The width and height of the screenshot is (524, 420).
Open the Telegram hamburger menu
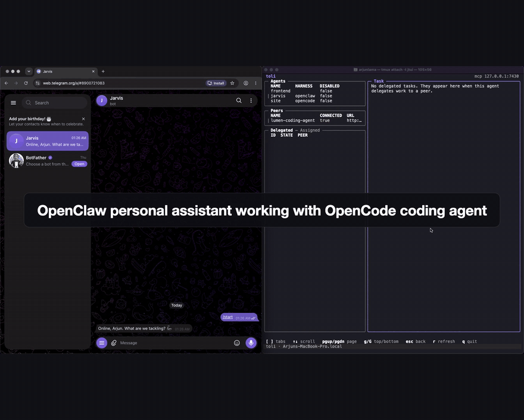(x=13, y=103)
